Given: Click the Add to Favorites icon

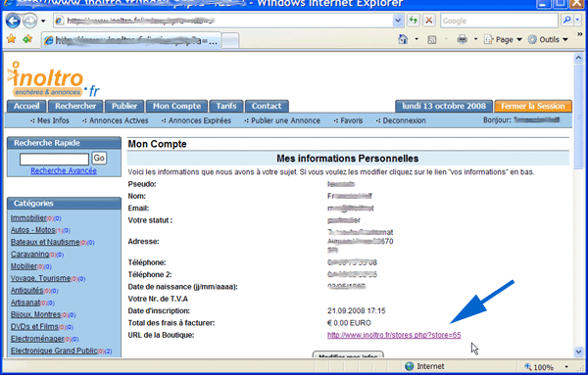Looking at the screenshot, I should 27,39.
